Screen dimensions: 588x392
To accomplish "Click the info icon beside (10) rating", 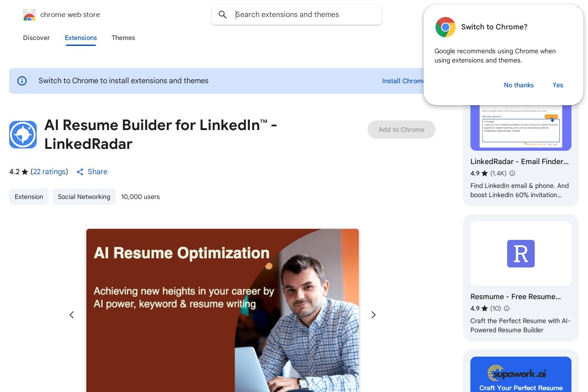I will coord(507,308).
